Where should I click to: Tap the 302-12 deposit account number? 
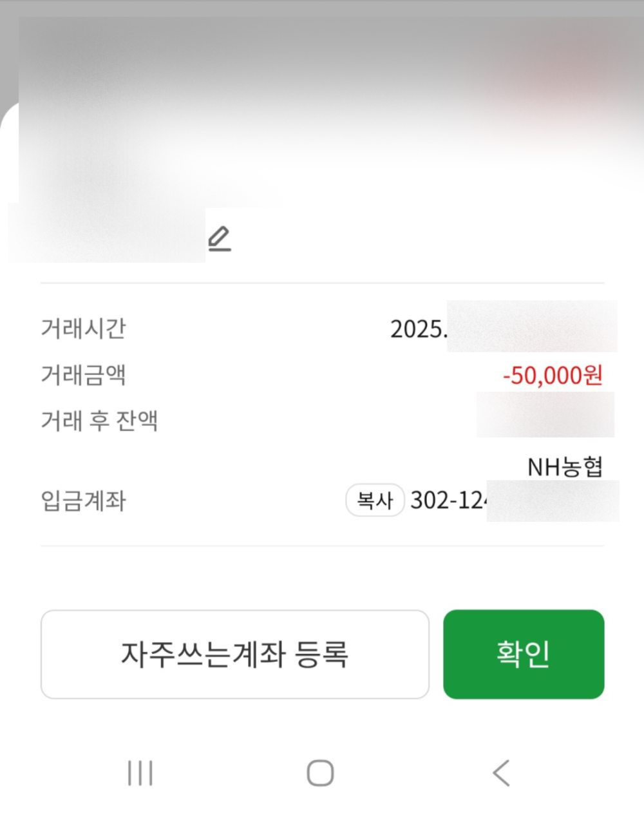click(448, 500)
